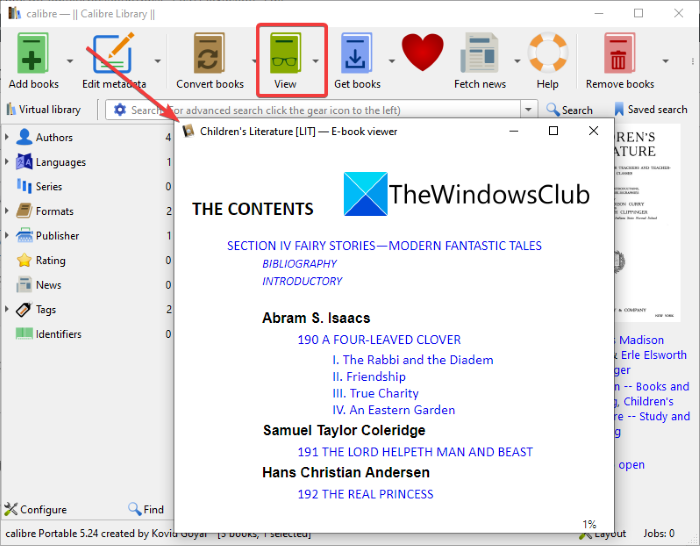Click the Identifiers barcode icon

pyautogui.click(x=24, y=333)
